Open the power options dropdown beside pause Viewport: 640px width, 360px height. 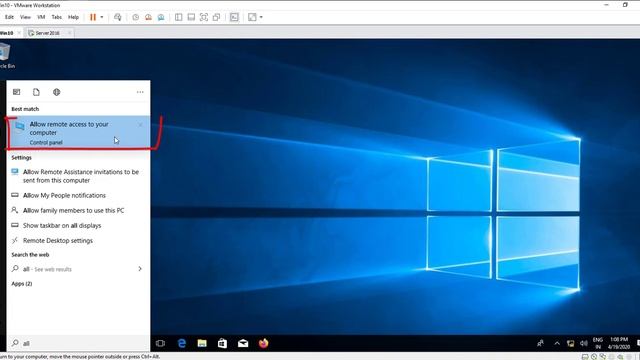[x=102, y=17]
